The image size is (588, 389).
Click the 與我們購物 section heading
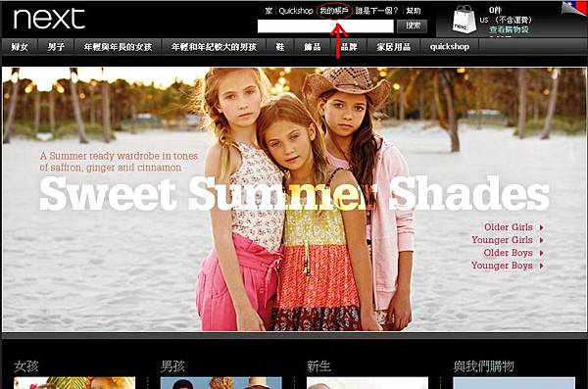[483, 366]
